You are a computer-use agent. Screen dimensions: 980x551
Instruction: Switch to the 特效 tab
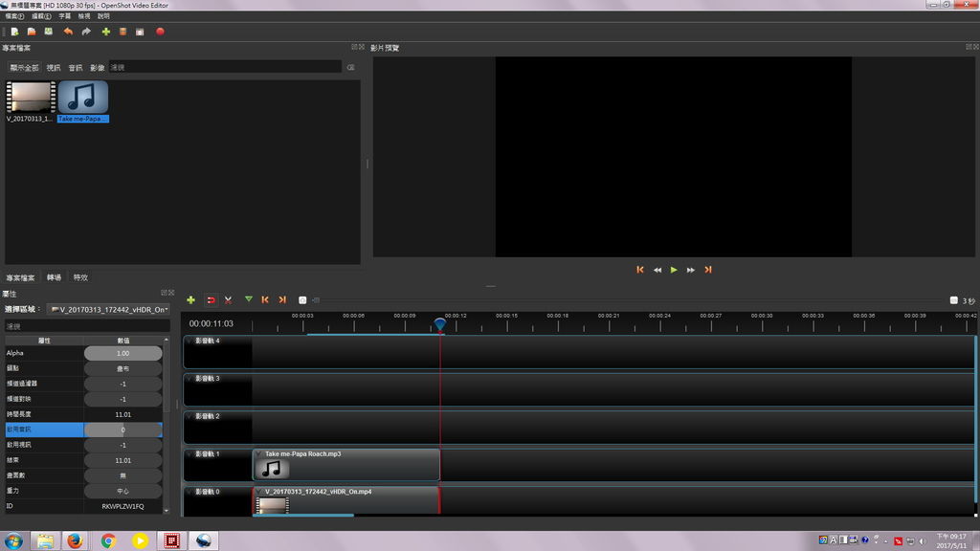80,277
